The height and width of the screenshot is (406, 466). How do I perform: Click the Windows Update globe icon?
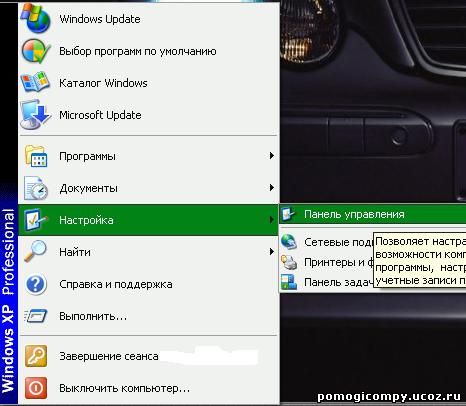pyautogui.click(x=36, y=18)
